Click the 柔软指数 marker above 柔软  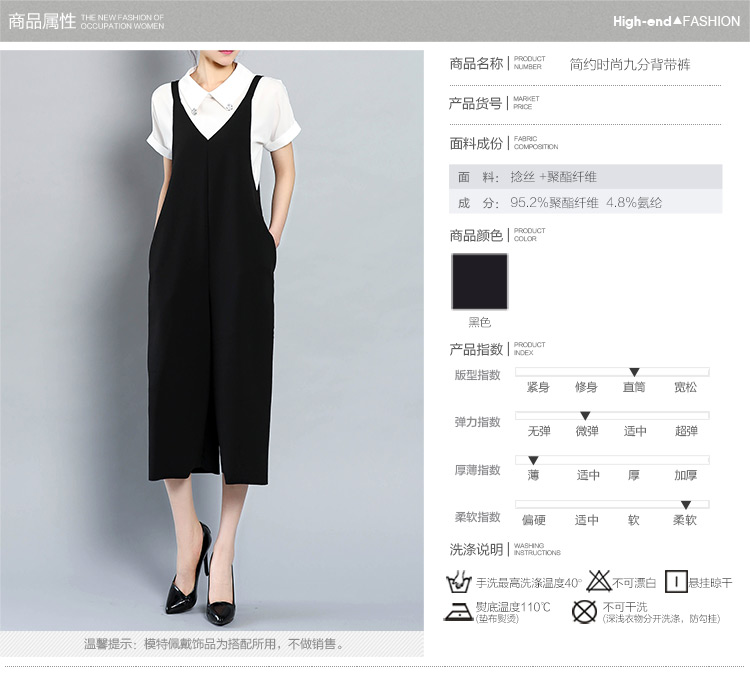point(686,505)
